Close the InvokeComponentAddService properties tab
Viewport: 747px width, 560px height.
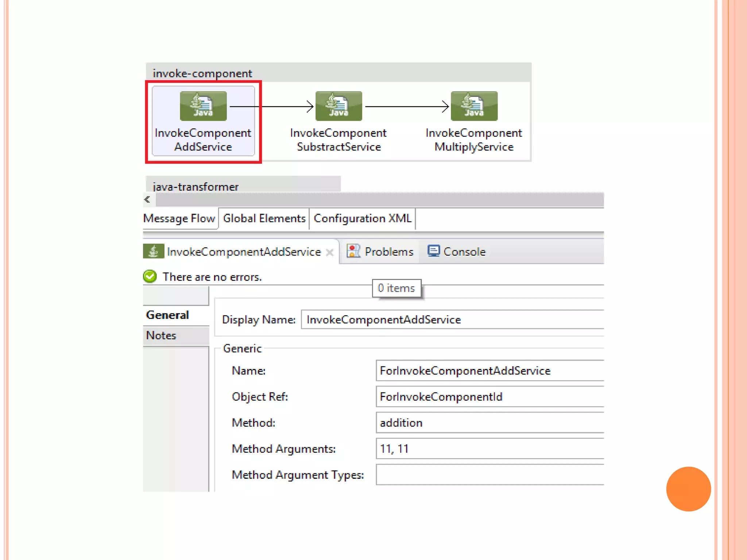click(x=330, y=252)
